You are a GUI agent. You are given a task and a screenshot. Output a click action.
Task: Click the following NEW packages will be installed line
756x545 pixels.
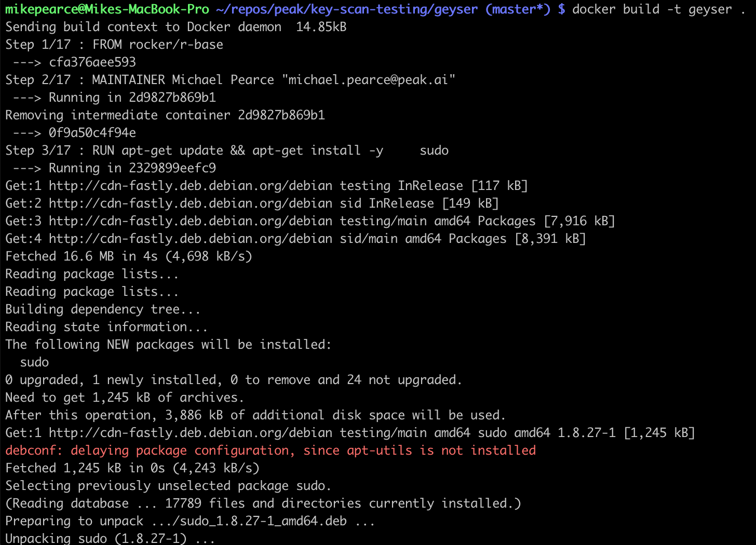coord(168,345)
